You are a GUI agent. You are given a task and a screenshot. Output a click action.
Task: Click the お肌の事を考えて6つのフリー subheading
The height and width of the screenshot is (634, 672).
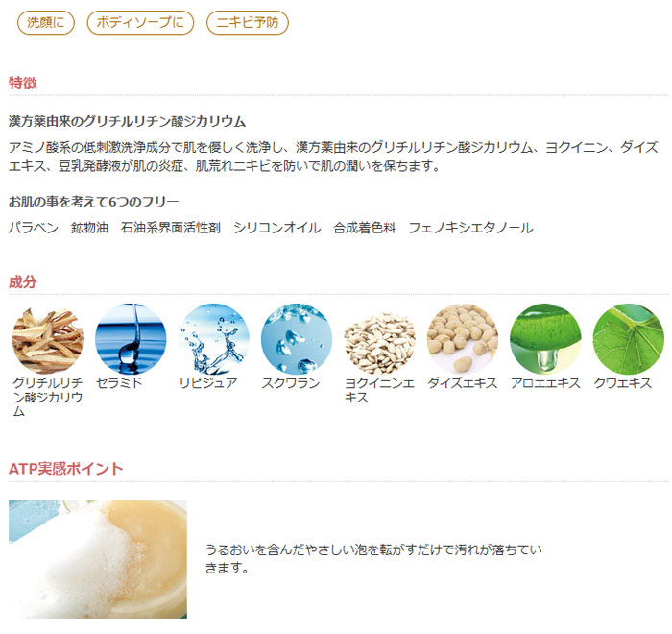(x=94, y=202)
